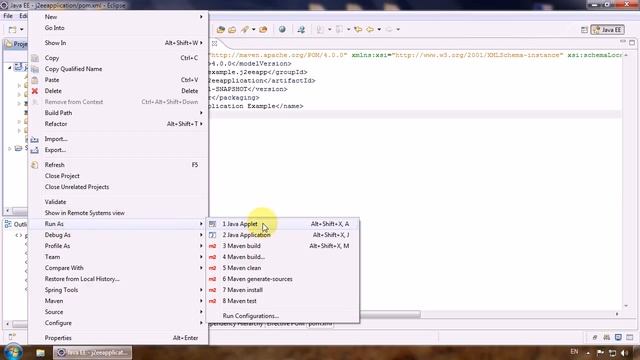The image size is (640, 360).
Task: Click the Windows Start button
Action: [13, 352]
